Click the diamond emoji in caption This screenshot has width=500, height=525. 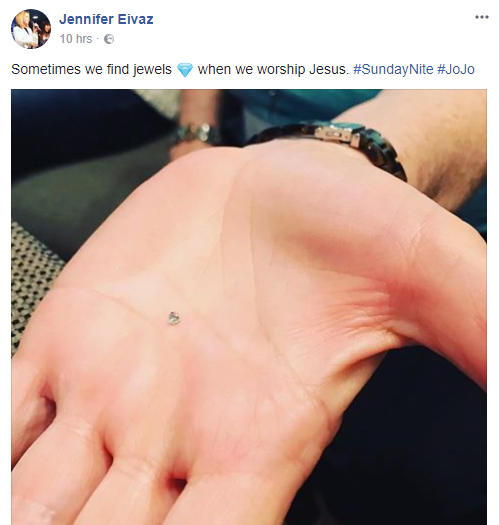[185, 70]
